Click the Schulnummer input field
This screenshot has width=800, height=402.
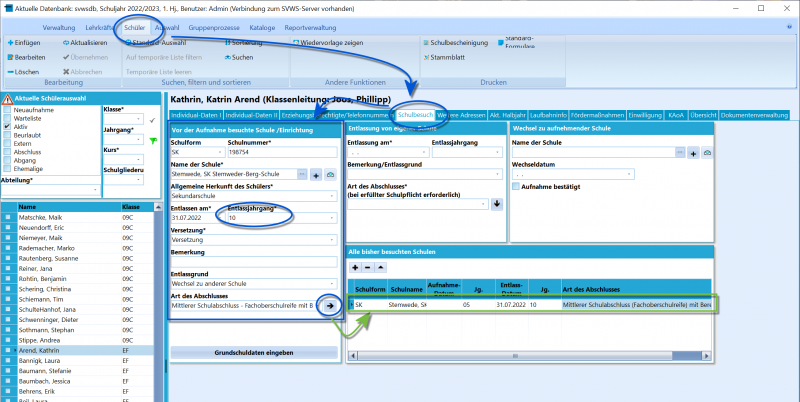[x=282, y=152]
